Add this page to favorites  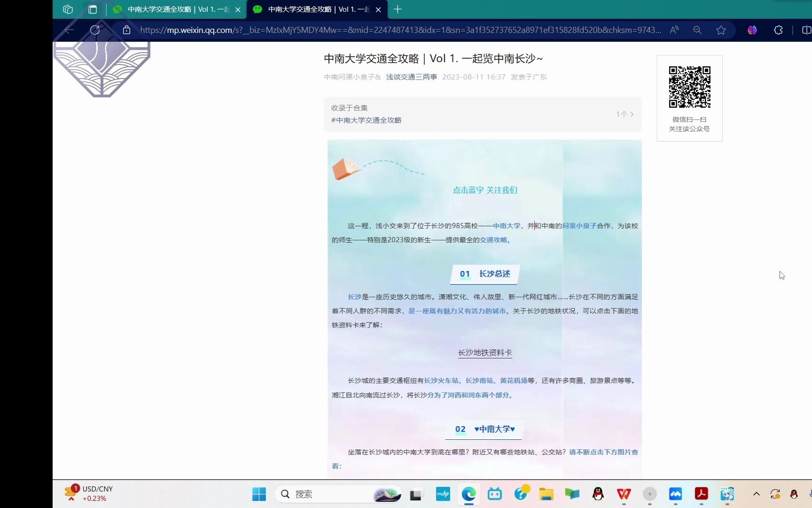721,30
